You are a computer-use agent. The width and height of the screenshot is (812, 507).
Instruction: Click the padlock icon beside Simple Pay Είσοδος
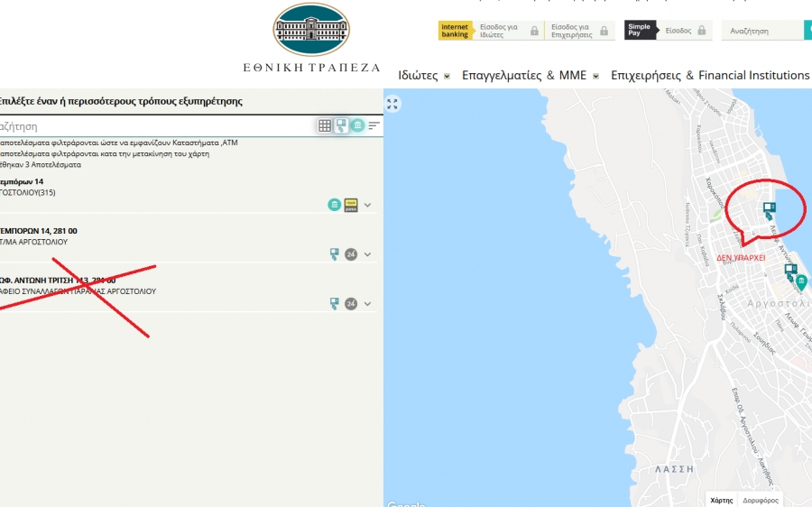(702, 31)
